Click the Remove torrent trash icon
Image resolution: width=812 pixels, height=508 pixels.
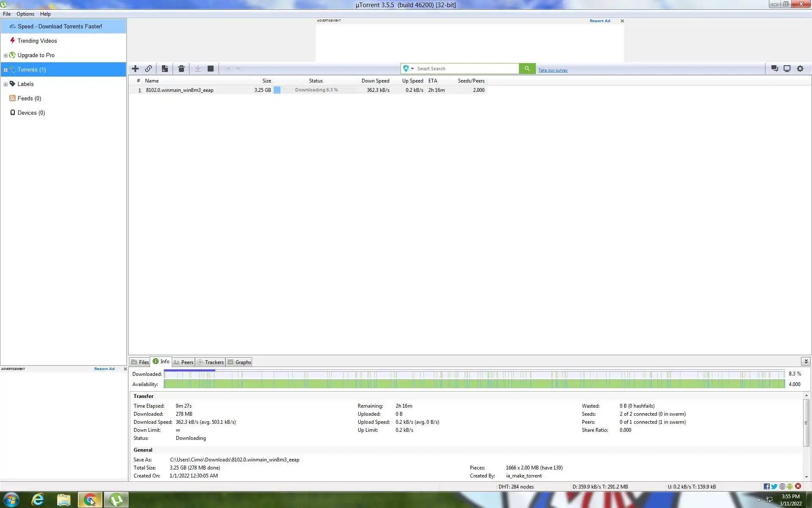181,69
